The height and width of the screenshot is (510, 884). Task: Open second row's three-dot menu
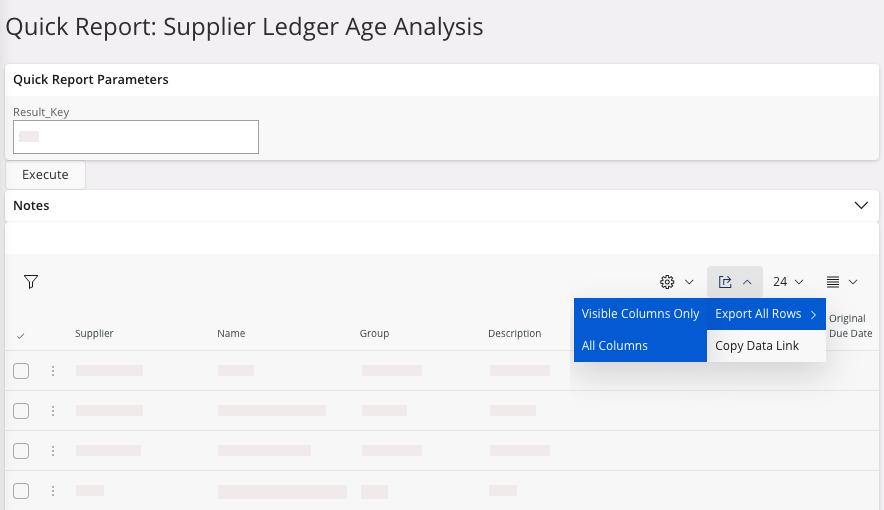pyautogui.click(x=53, y=411)
